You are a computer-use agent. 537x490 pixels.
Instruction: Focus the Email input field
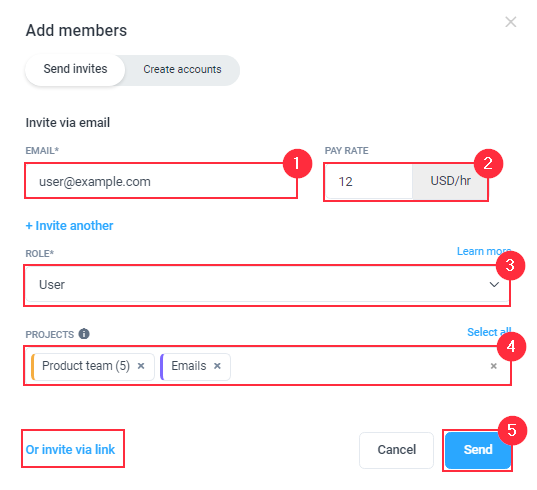[x=161, y=181]
